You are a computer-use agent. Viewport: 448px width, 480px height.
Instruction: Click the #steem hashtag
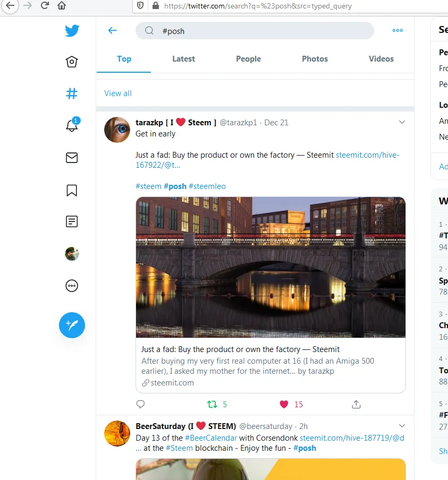tap(148, 186)
